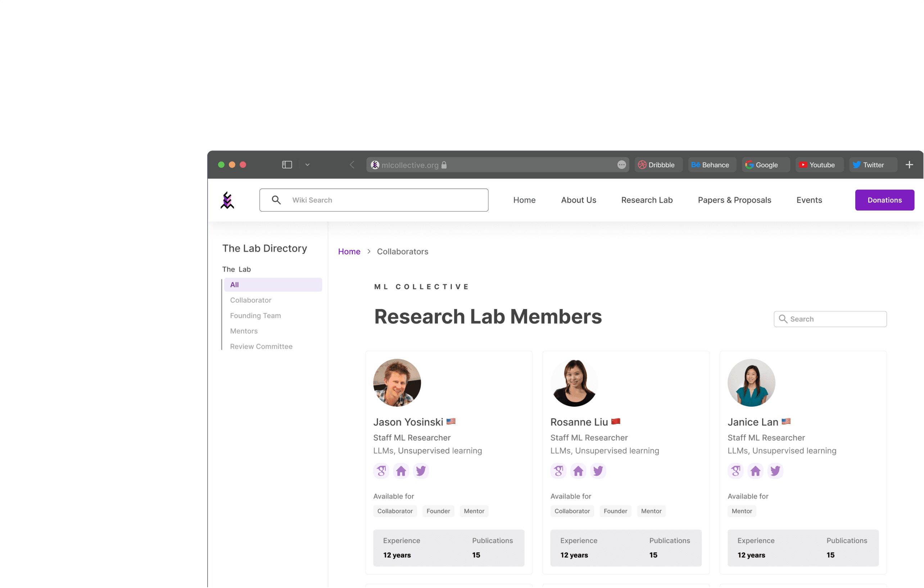924x588 pixels.
Task: Switch to the Youtube tab
Action: [819, 165]
